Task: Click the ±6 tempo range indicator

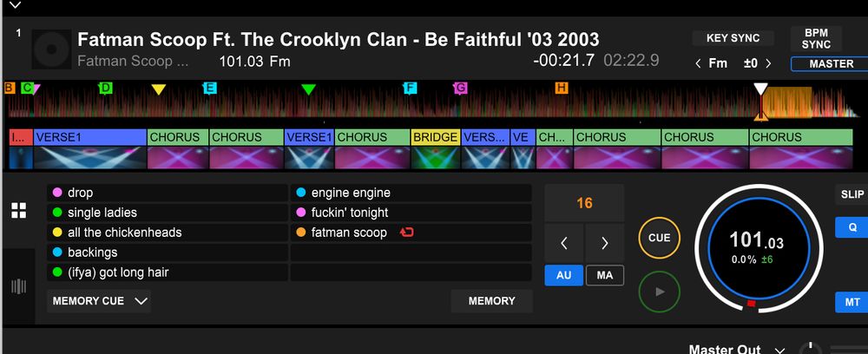Action: coord(767,259)
